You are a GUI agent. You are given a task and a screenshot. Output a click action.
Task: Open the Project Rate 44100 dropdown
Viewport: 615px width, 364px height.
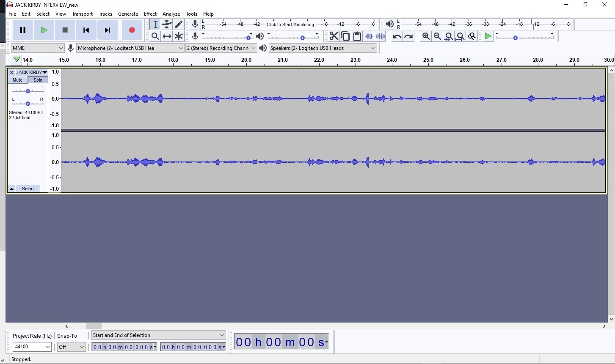click(x=32, y=347)
